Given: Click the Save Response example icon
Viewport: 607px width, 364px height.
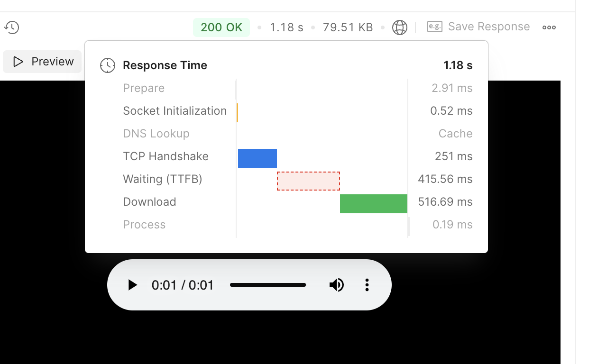Looking at the screenshot, I should coord(434,27).
